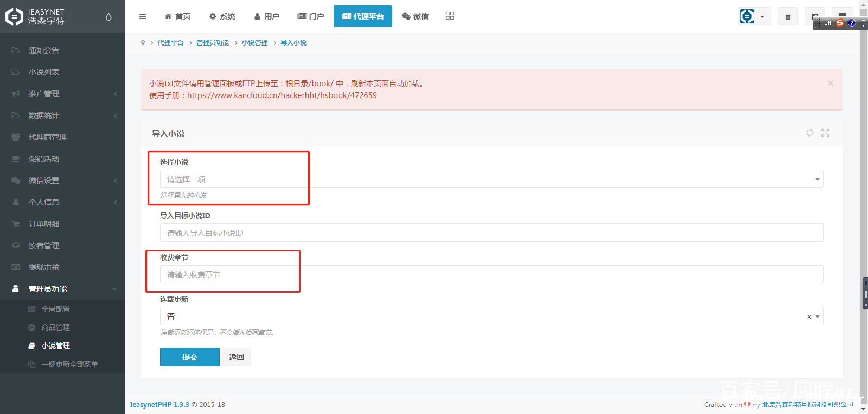Click the headset icon beside 读者管理

[x=16, y=245]
